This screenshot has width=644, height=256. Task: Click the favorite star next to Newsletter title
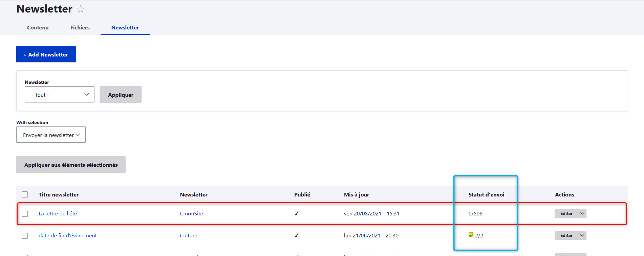pyautogui.click(x=81, y=9)
